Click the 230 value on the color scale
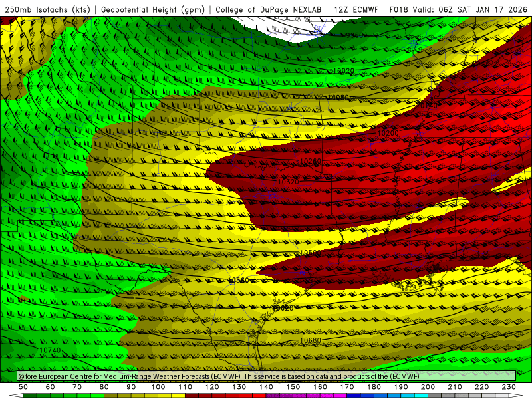The height and width of the screenshot is (399, 532). (x=509, y=387)
